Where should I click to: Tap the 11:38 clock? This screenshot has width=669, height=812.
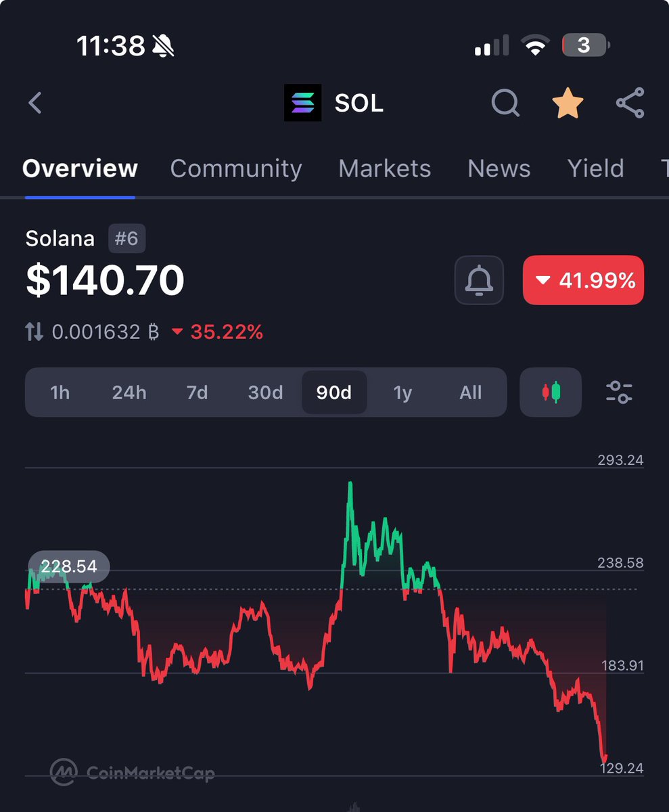point(110,46)
